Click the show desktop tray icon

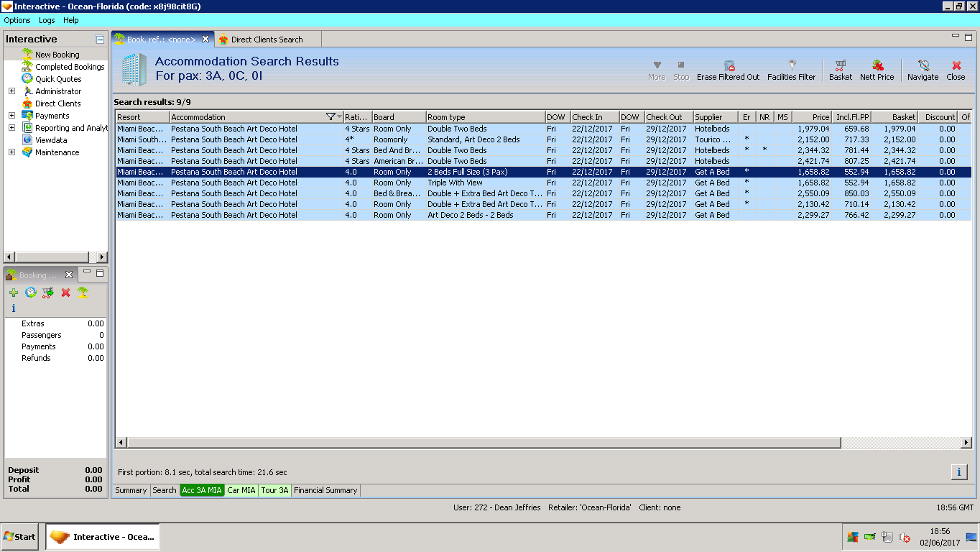click(971, 537)
